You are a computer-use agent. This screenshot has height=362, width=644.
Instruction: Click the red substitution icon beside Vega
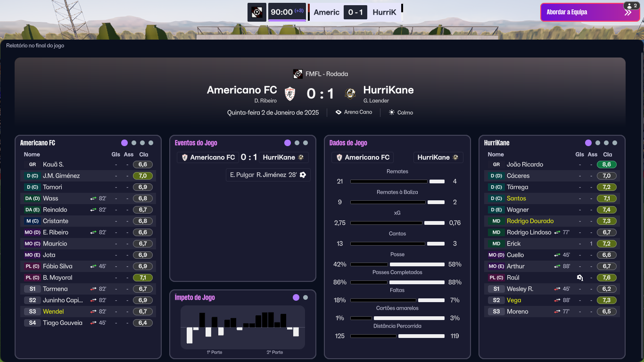(x=557, y=300)
